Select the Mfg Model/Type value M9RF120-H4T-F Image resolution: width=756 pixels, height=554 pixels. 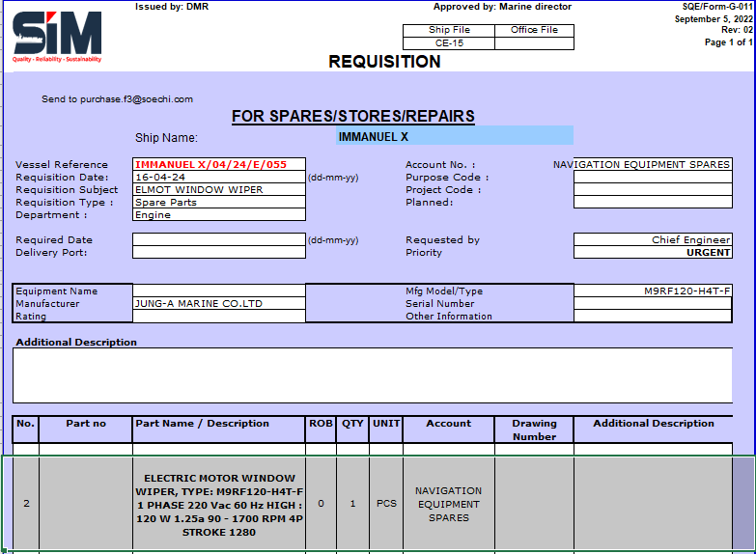[652, 291]
